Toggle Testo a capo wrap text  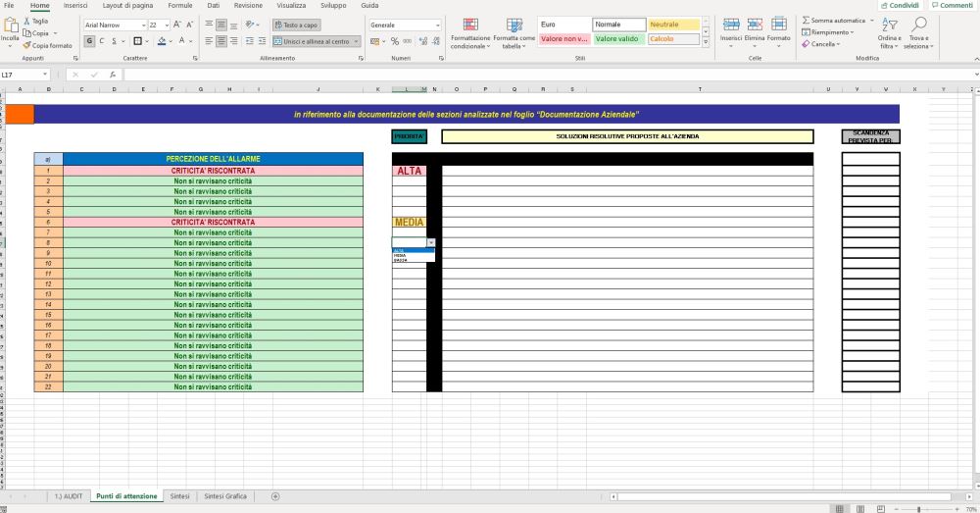(x=296, y=26)
